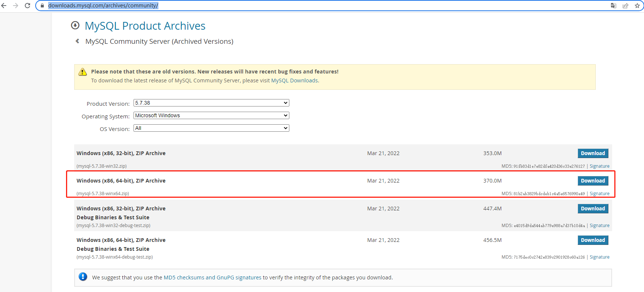Bookmark the page with the star icon

637,6
